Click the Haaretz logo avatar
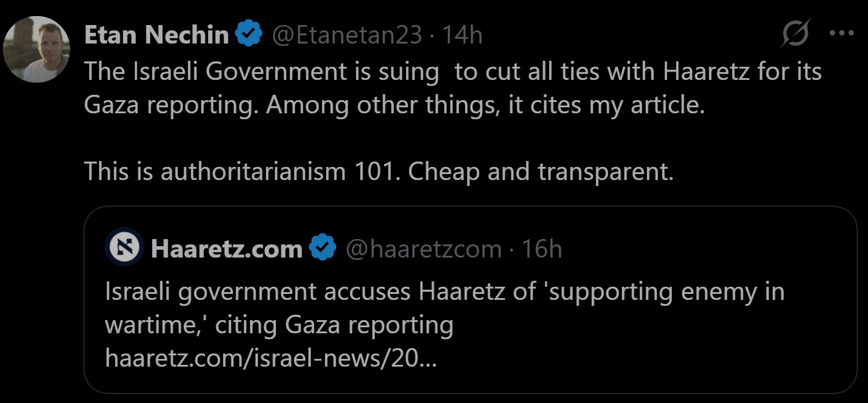Screen dimensions: 868x403 coord(124,247)
